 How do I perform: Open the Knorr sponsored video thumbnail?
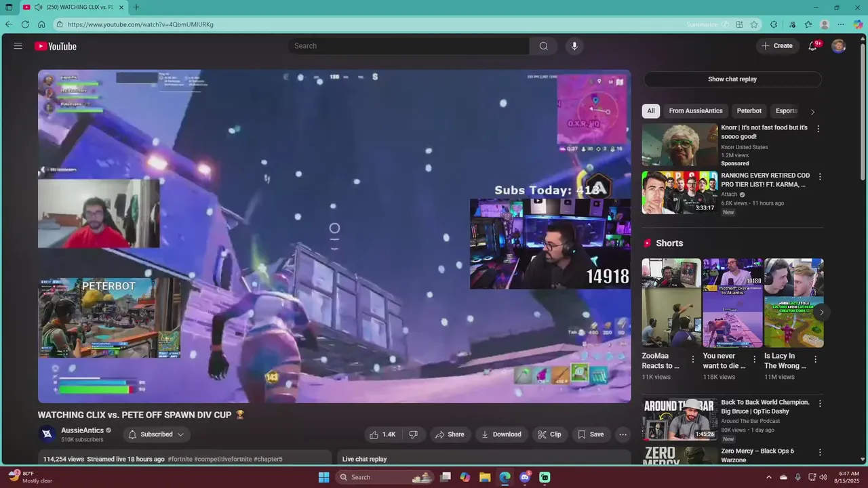tap(679, 145)
